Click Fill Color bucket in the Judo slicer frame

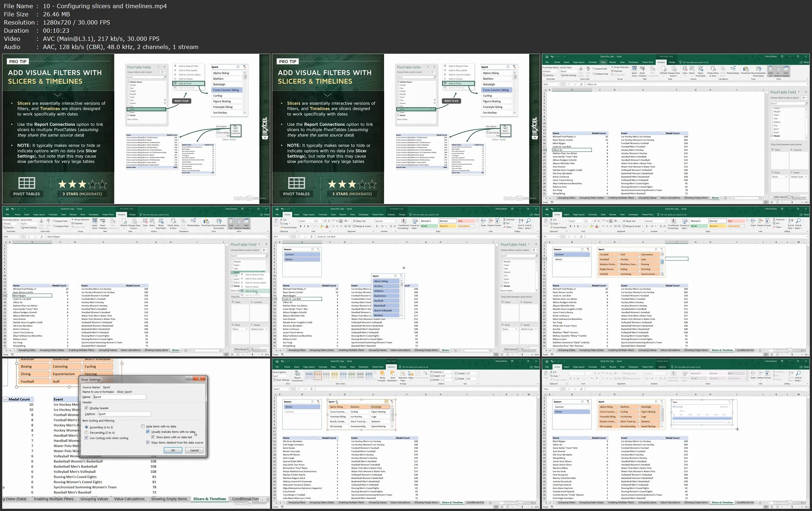[x=592, y=226]
